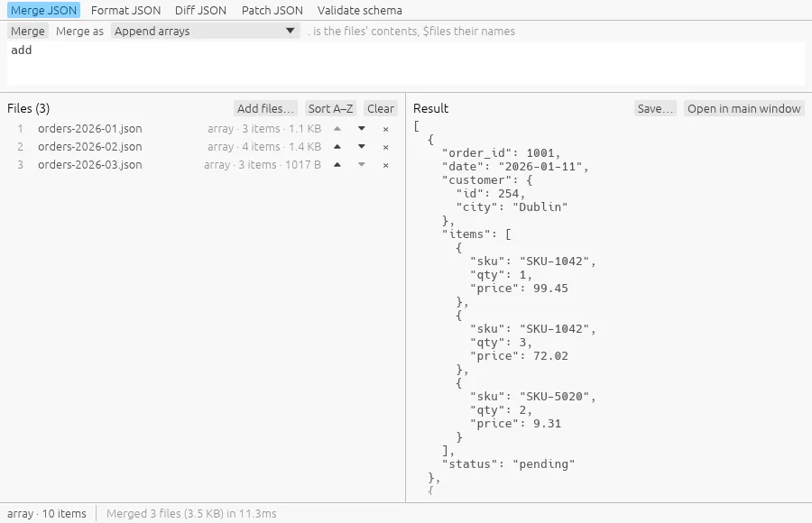Click "order_id": 1001 line

pos(501,153)
